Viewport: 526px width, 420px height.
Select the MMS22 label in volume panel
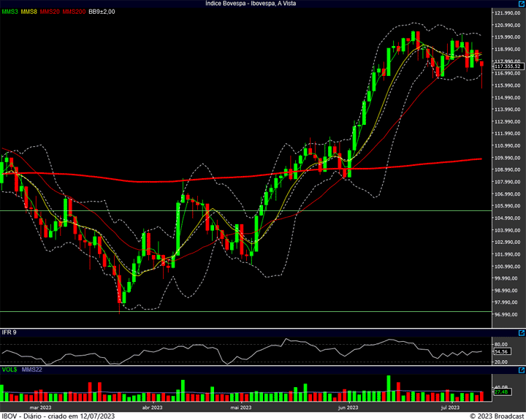pos(31,371)
